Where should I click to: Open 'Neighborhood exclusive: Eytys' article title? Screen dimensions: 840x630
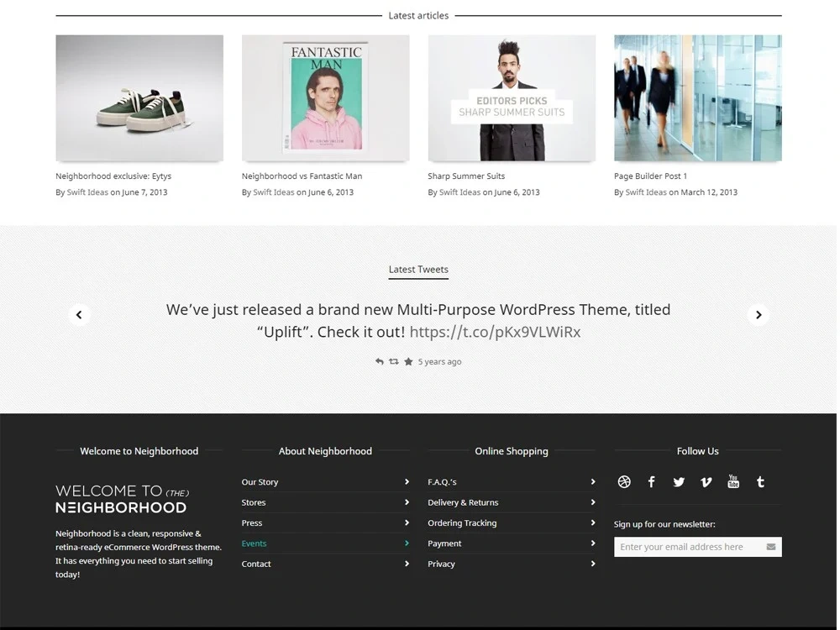click(x=113, y=176)
